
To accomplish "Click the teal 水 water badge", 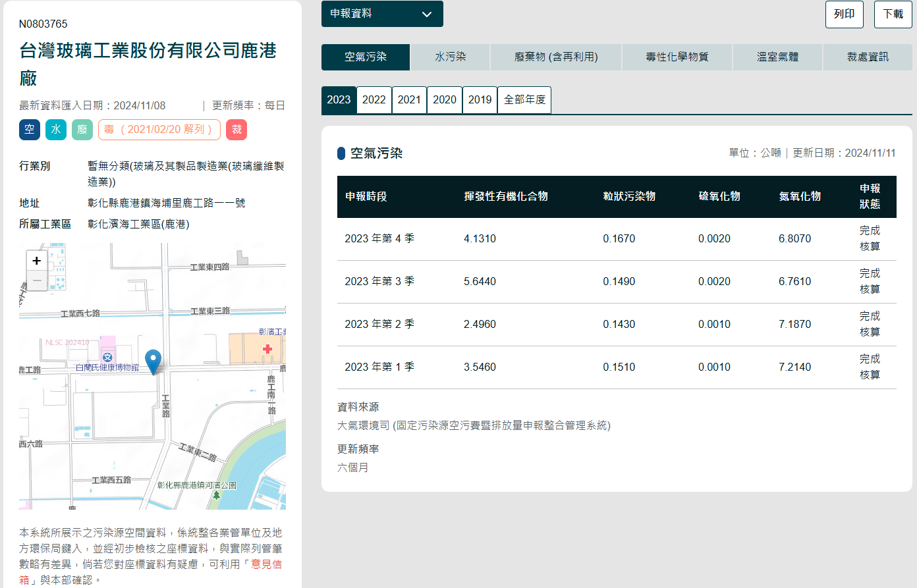I will [x=56, y=130].
